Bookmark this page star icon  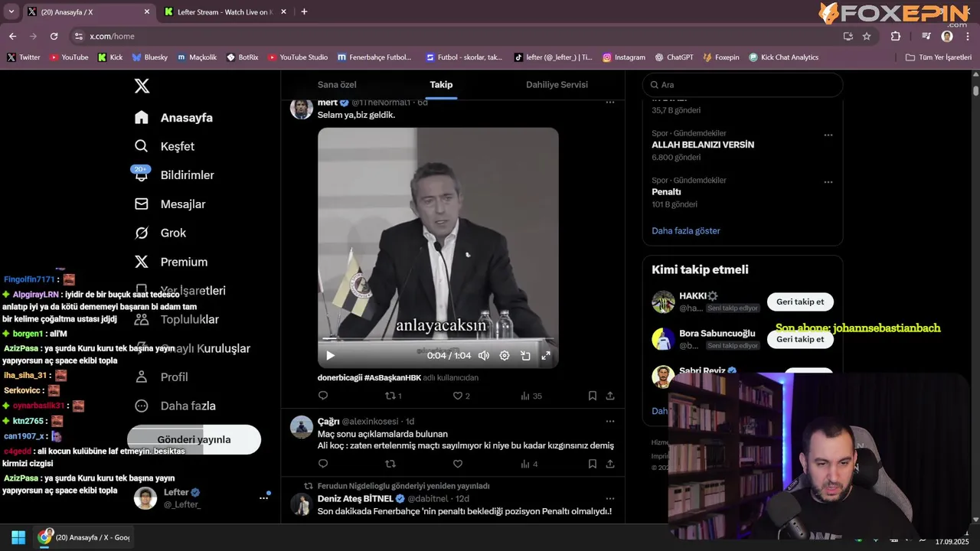point(867,36)
